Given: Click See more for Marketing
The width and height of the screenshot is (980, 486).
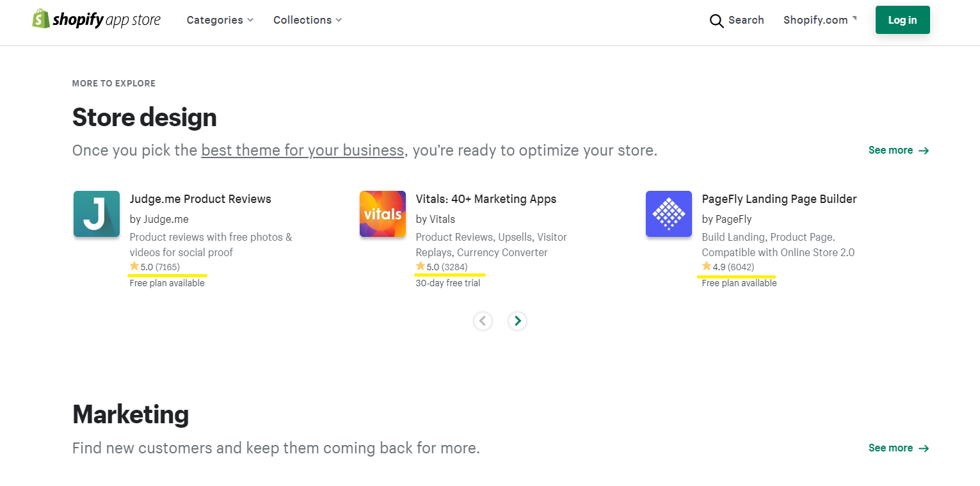Looking at the screenshot, I should tap(899, 448).
